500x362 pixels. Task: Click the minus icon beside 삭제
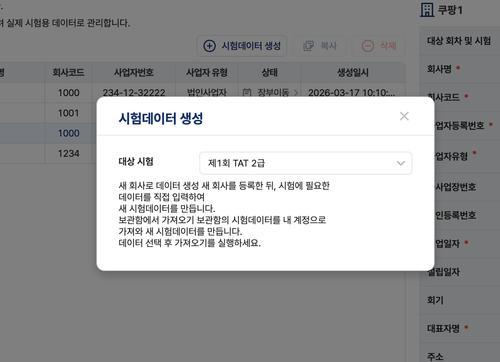pyautogui.click(x=368, y=46)
